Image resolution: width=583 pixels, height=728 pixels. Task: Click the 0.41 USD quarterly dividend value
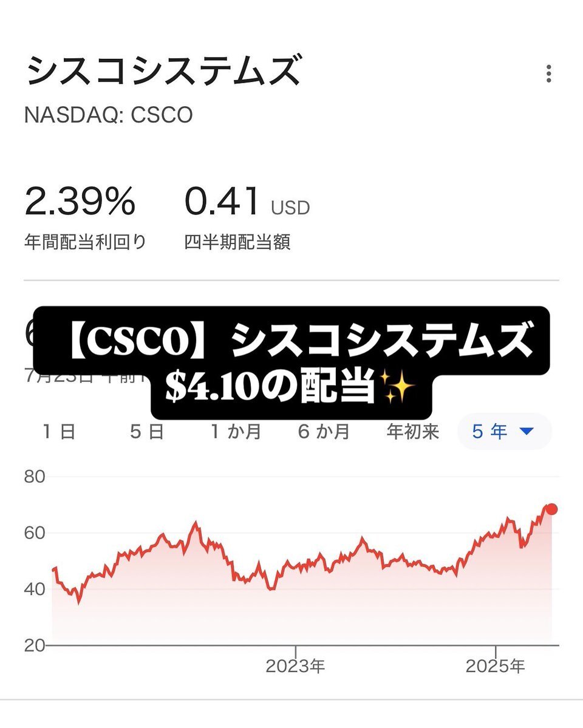point(247,202)
